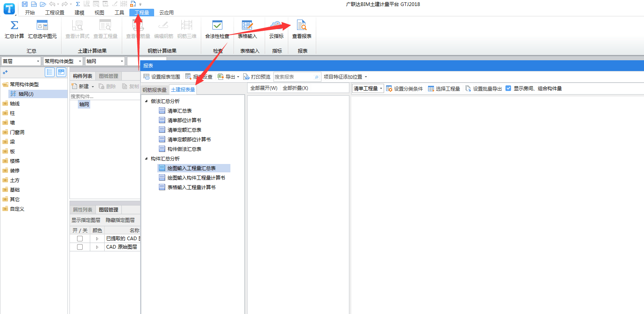Viewport: 644px width, 314px height.
Task: Click 全部折叠(X) button
Action: coord(295,88)
